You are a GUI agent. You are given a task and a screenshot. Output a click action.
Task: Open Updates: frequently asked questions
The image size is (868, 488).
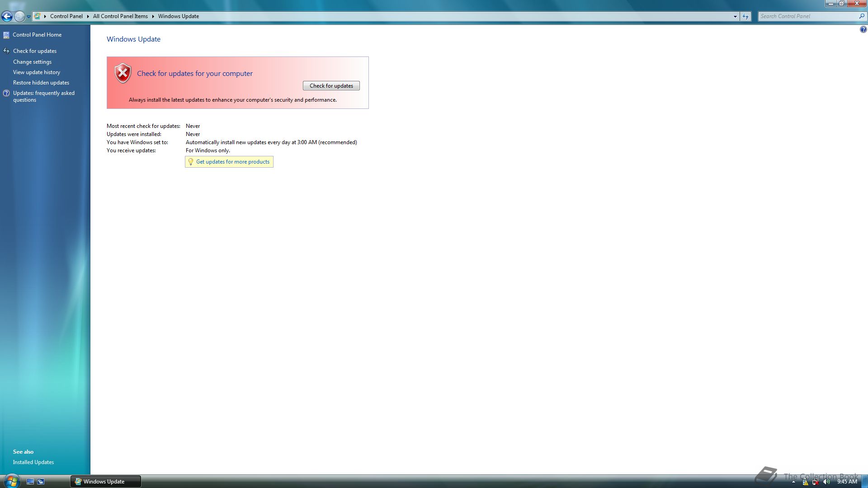(x=44, y=96)
